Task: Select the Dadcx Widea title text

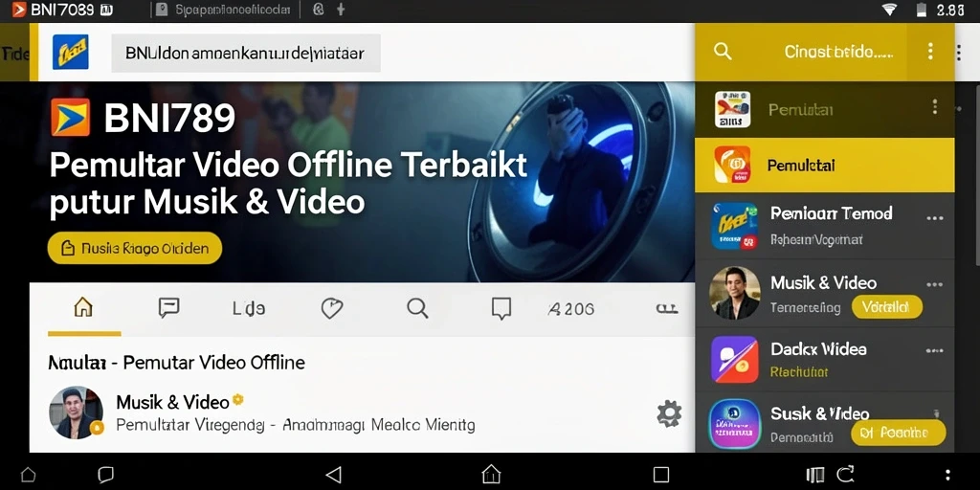Action: point(818,348)
